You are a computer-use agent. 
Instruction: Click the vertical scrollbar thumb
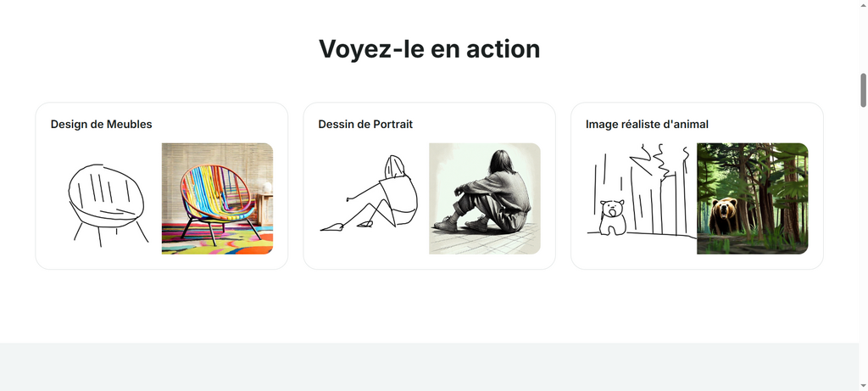pyautogui.click(x=863, y=90)
